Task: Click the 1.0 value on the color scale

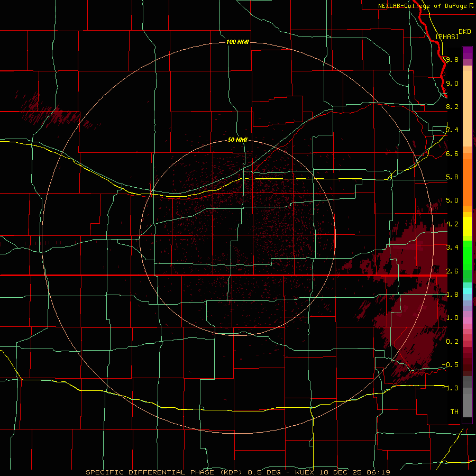Action: point(452,317)
